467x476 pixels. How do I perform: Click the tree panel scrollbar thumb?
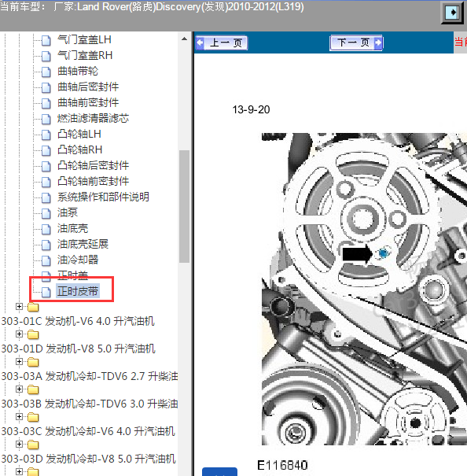tap(184, 206)
